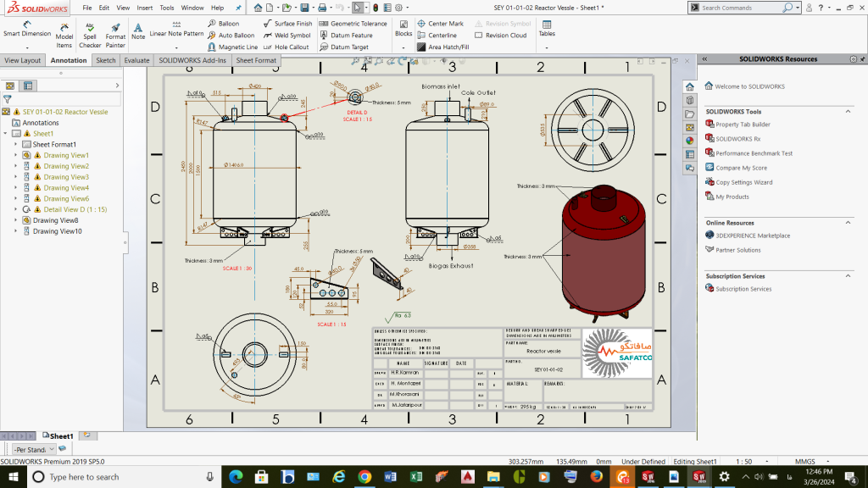The height and width of the screenshot is (488, 868).
Task: Click the Spell Checker icon
Action: [90, 29]
